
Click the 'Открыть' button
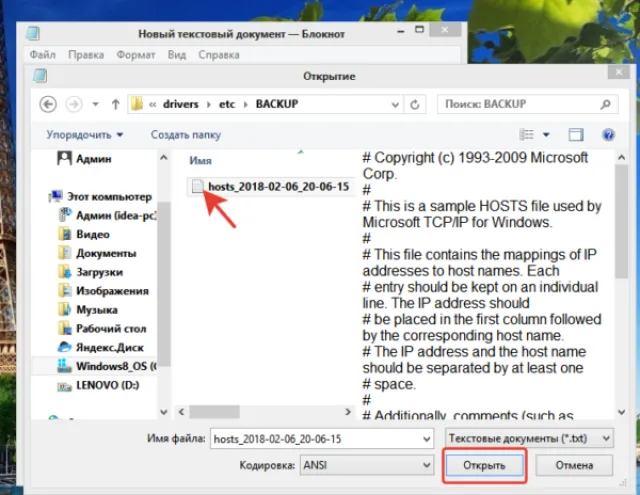coord(484,466)
